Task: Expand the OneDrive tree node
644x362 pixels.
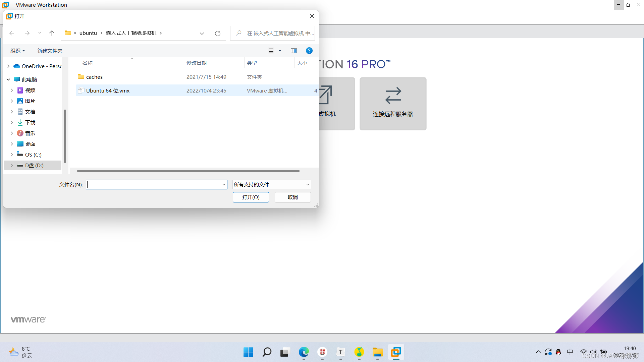Action: pyautogui.click(x=8, y=66)
